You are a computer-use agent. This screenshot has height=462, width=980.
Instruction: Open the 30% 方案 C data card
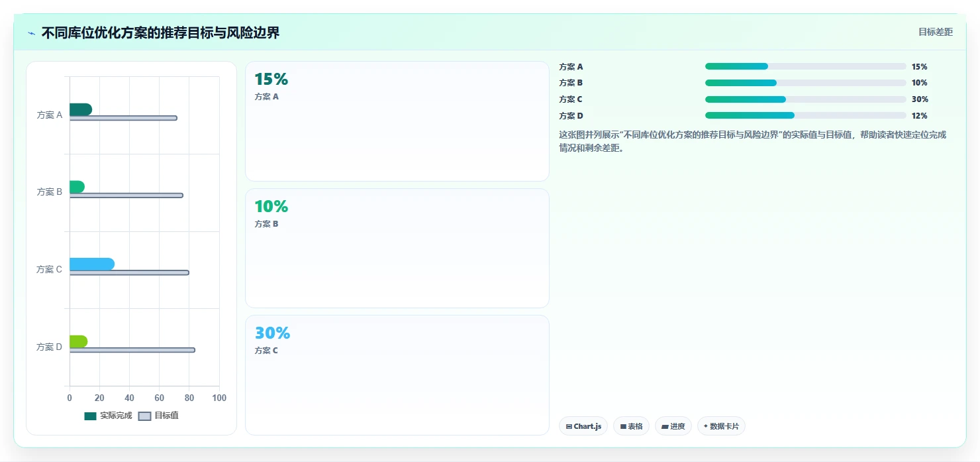pyautogui.click(x=397, y=375)
